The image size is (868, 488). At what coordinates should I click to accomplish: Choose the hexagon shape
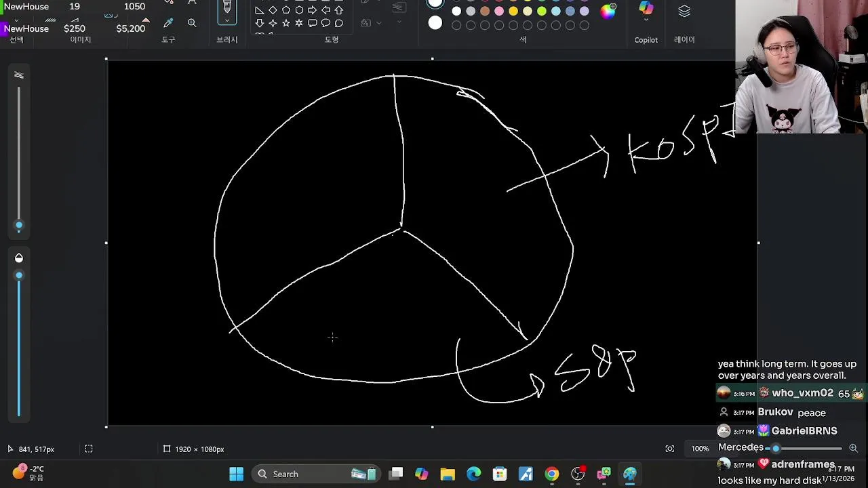(299, 10)
